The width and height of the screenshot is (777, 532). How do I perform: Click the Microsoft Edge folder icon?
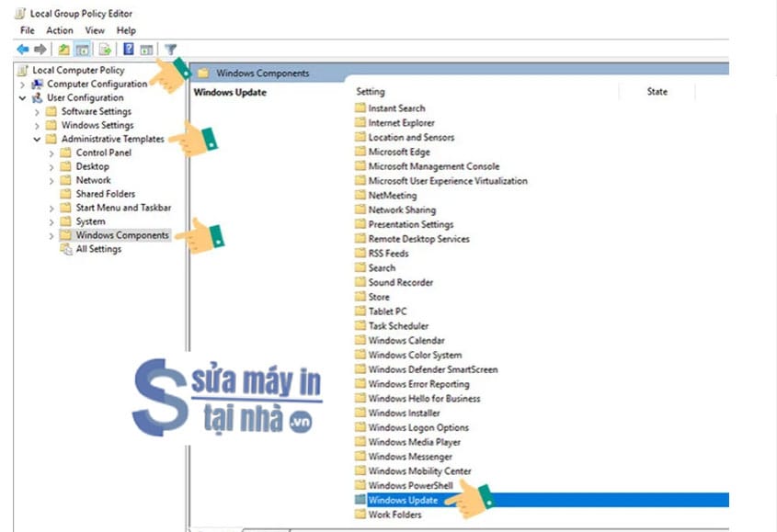coord(360,152)
